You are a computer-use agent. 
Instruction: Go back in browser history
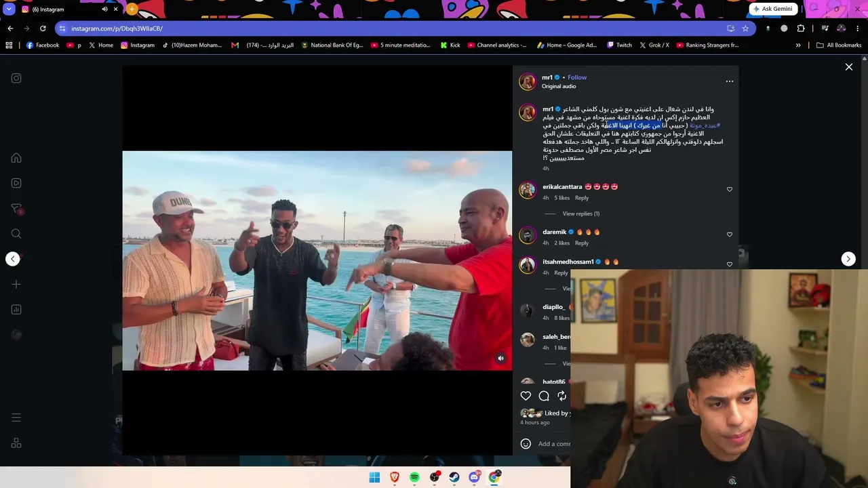click(10, 28)
